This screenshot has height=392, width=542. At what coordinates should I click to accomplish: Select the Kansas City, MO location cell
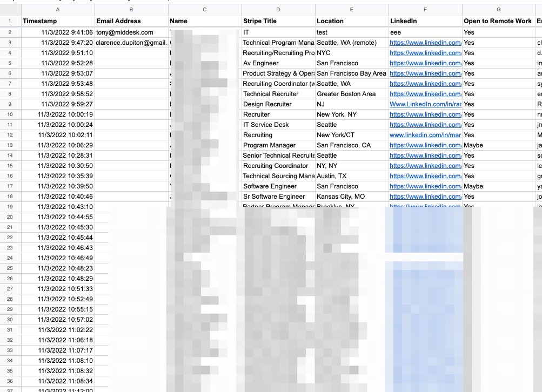coord(351,197)
